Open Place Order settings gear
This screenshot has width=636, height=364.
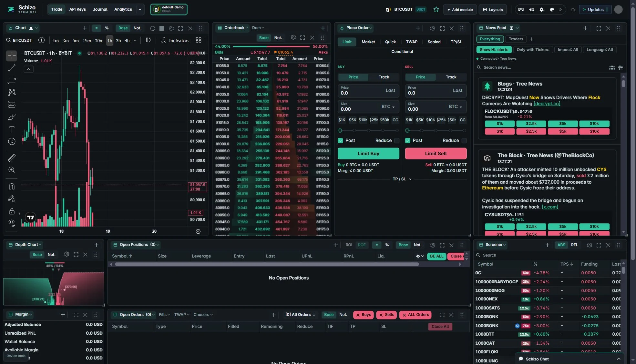(x=433, y=28)
